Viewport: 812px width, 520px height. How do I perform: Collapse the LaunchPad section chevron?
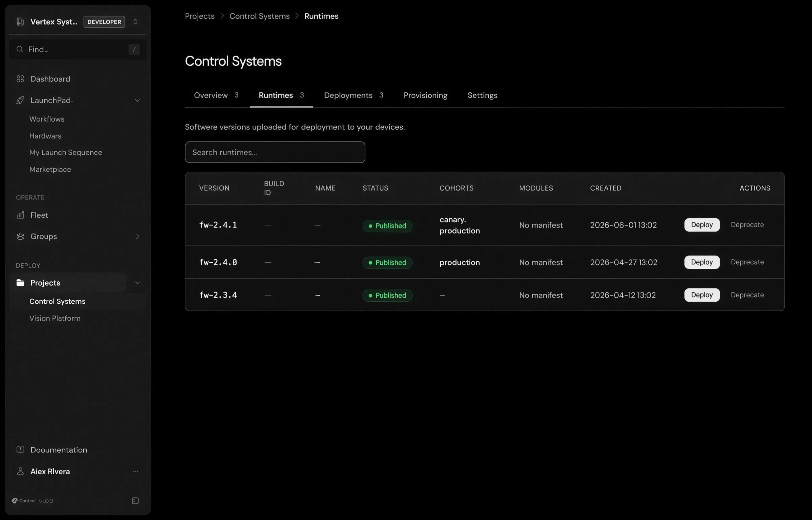point(137,100)
